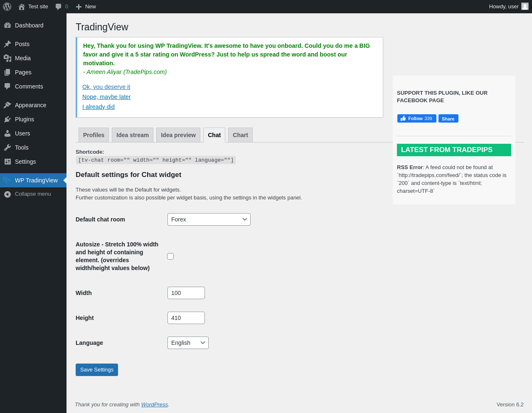Switch to the Chart tab
Screen dimensions: 532x413
coord(240,135)
